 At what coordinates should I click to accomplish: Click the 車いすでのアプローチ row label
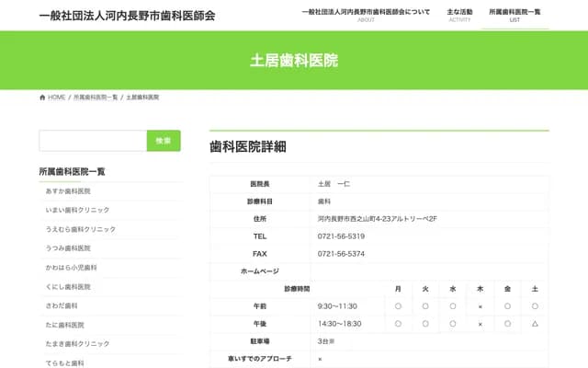tap(260, 359)
